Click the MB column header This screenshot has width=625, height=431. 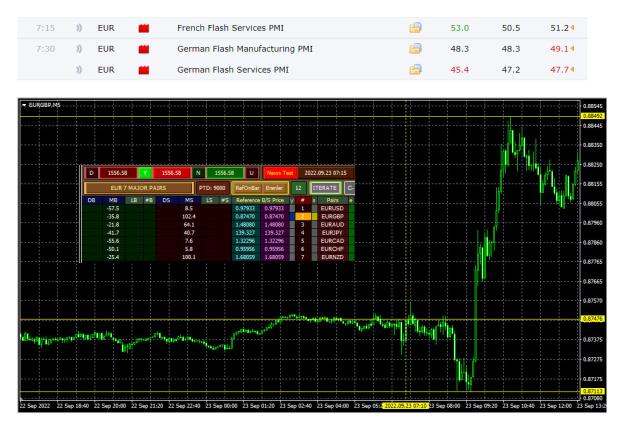point(113,200)
